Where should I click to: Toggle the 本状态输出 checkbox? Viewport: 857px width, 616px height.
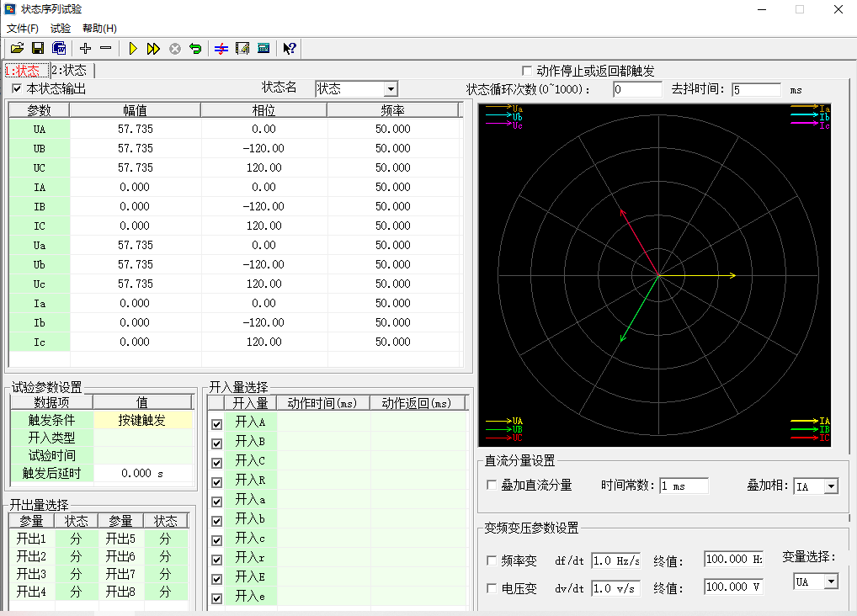[17, 88]
